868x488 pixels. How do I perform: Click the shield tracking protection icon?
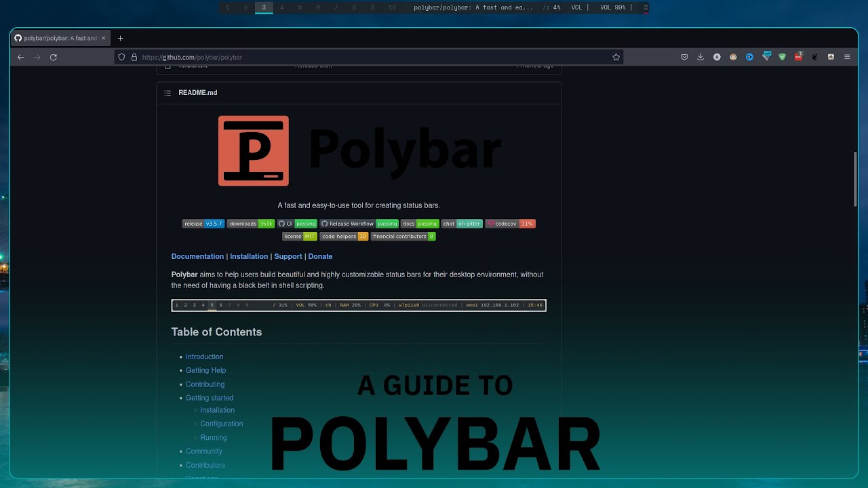(122, 57)
